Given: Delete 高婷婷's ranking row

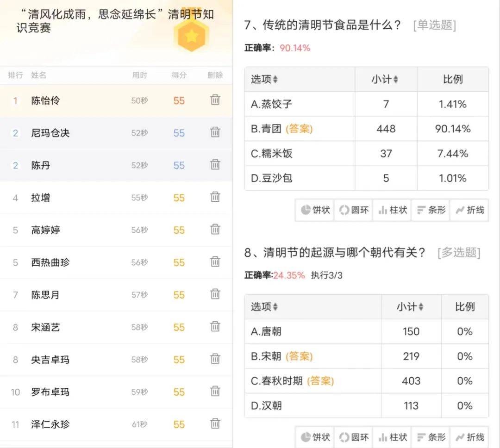Looking at the screenshot, I should pyautogui.click(x=215, y=229).
